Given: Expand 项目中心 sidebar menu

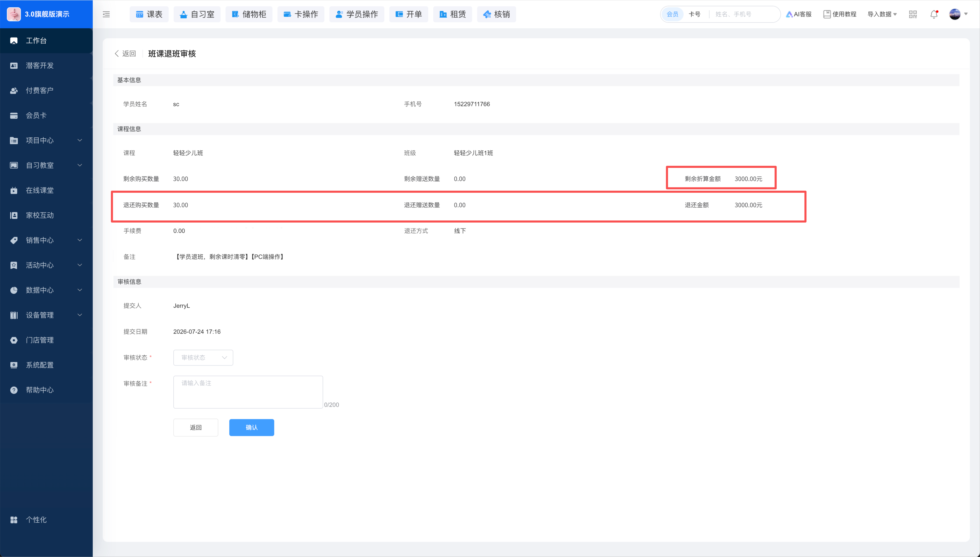Looking at the screenshot, I should 46,140.
